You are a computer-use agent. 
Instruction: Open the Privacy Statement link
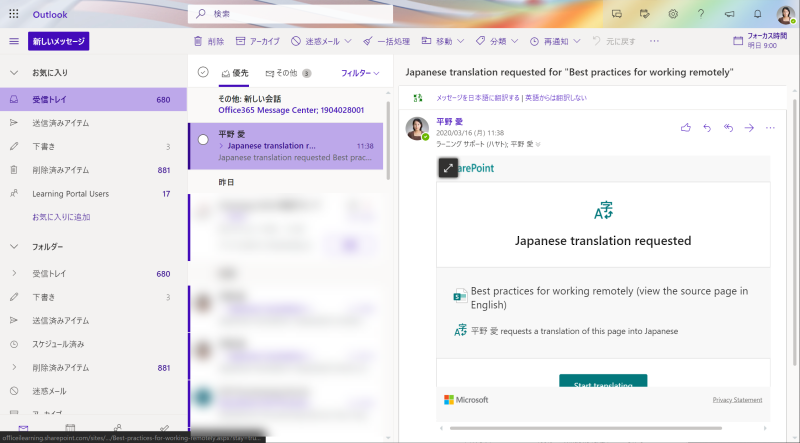737,400
